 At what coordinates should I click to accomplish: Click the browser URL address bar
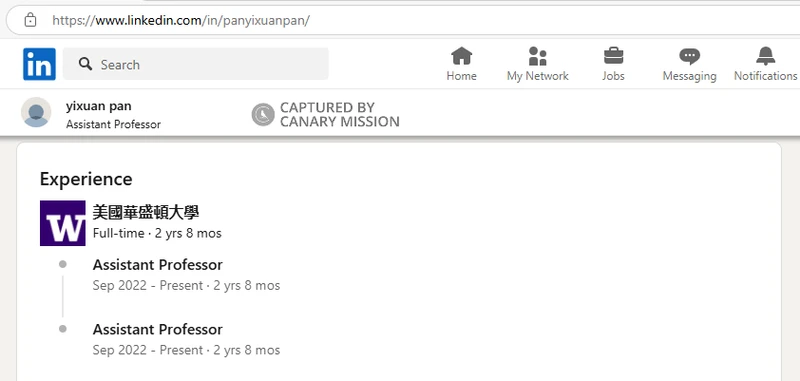pos(403,20)
